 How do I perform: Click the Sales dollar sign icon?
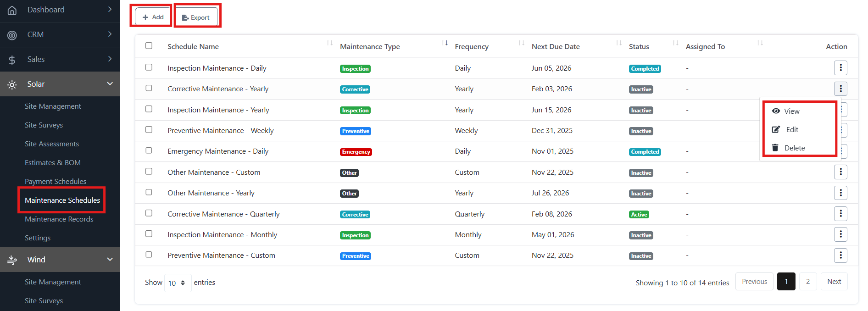tap(12, 60)
